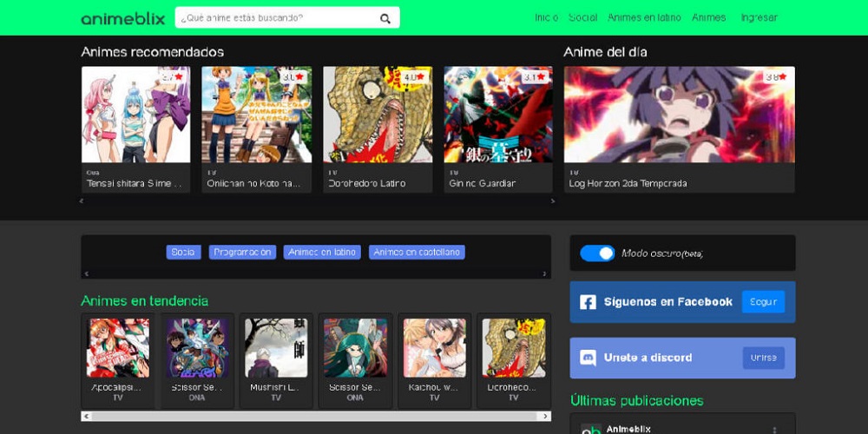This screenshot has height=434, width=868.
Task: Open the Dorohedoro trending anime thumbnail
Action: [514, 348]
